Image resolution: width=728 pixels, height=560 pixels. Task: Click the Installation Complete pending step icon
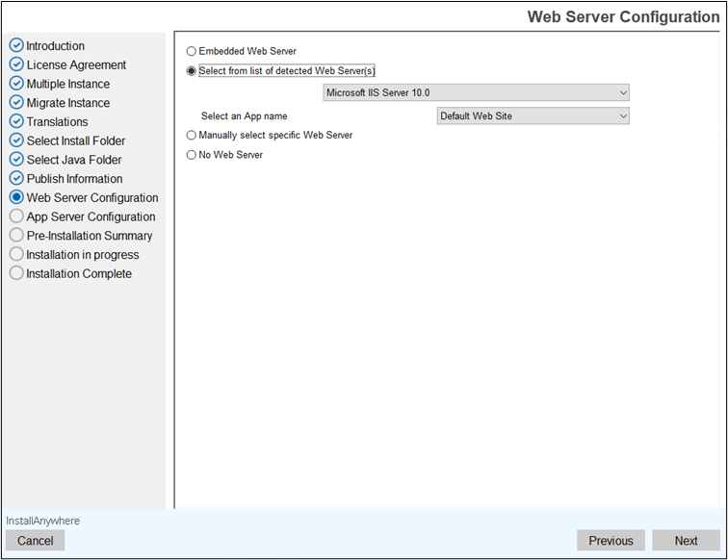point(16,274)
